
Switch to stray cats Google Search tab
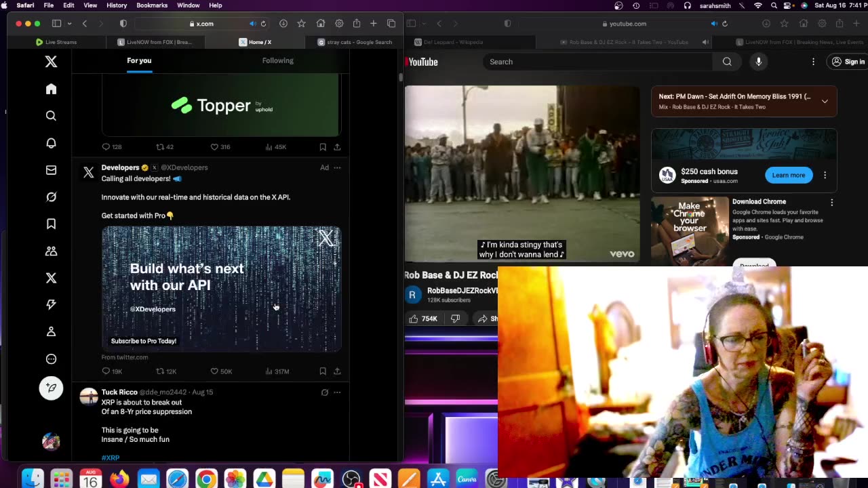pos(355,42)
